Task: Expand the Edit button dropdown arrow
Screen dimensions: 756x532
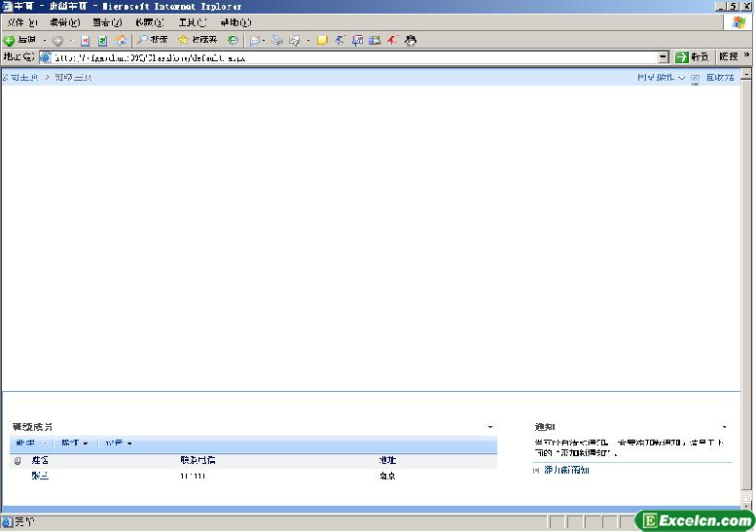Action: click(x=308, y=41)
